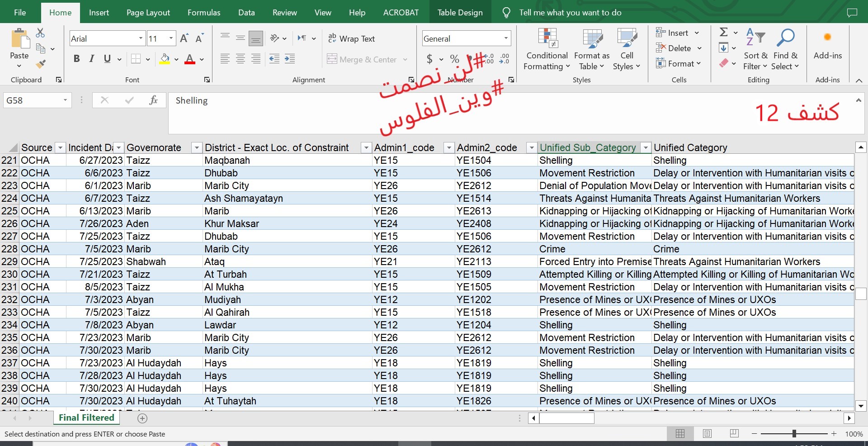Viewport: 868px width, 446px height.
Task: Click the zoom slider handle in status bar
Action: point(794,434)
